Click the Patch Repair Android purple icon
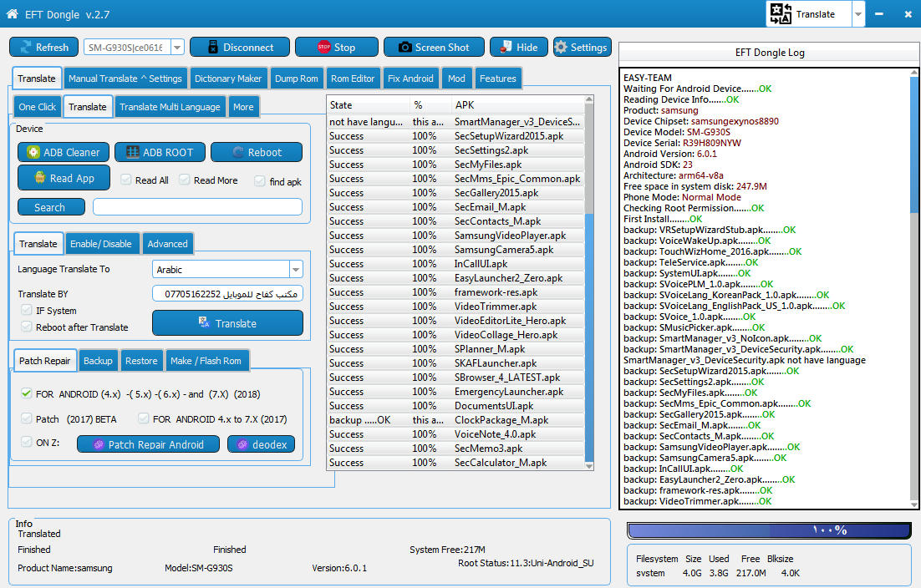Screen dimensions: 921x588 click(99, 444)
